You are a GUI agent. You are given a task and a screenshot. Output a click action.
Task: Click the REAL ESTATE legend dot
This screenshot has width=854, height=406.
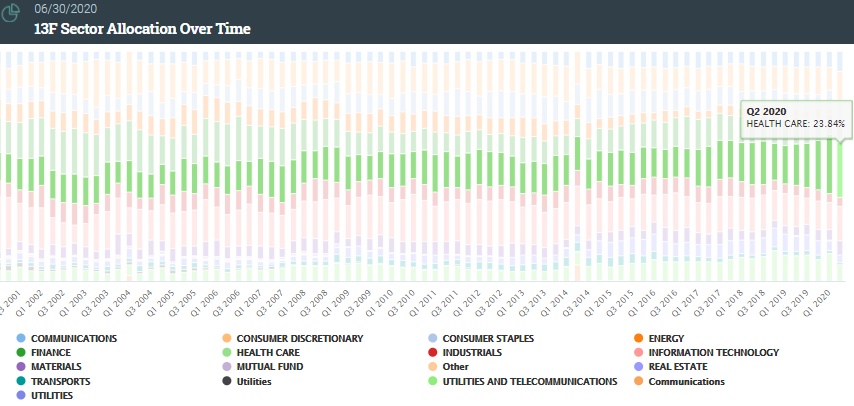pyautogui.click(x=638, y=367)
